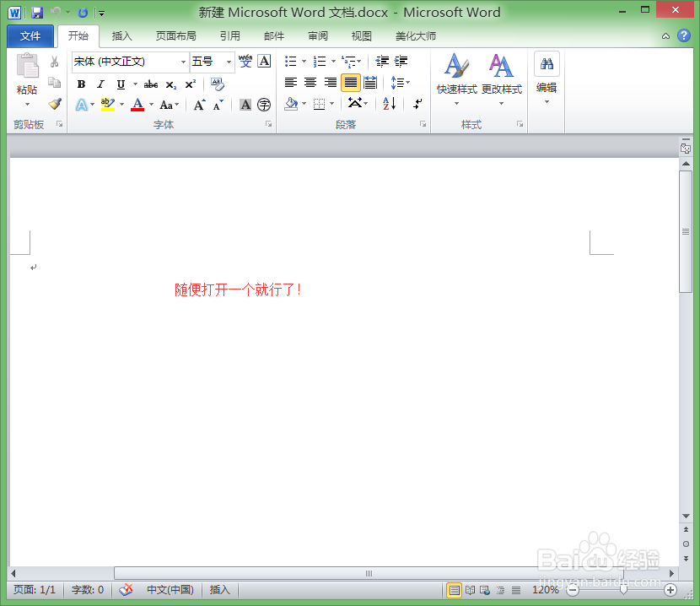Viewport: 700px width, 606px height.
Task: Select the Format Painter brush
Action: (55, 104)
